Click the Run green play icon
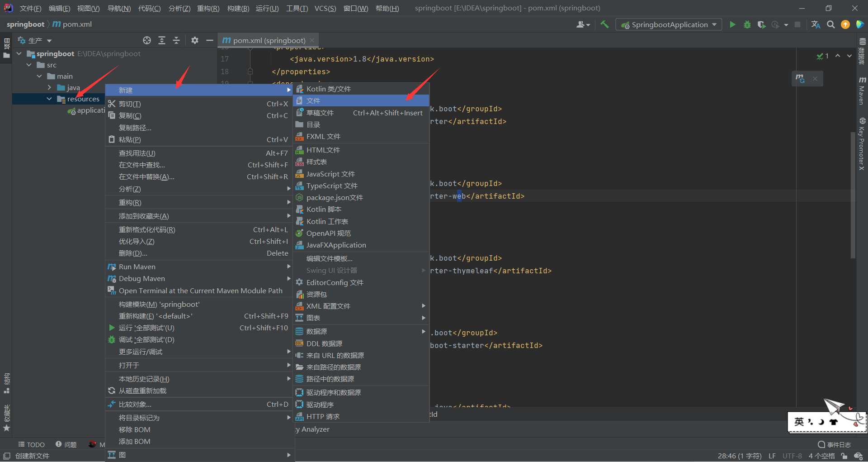 (x=732, y=24)
